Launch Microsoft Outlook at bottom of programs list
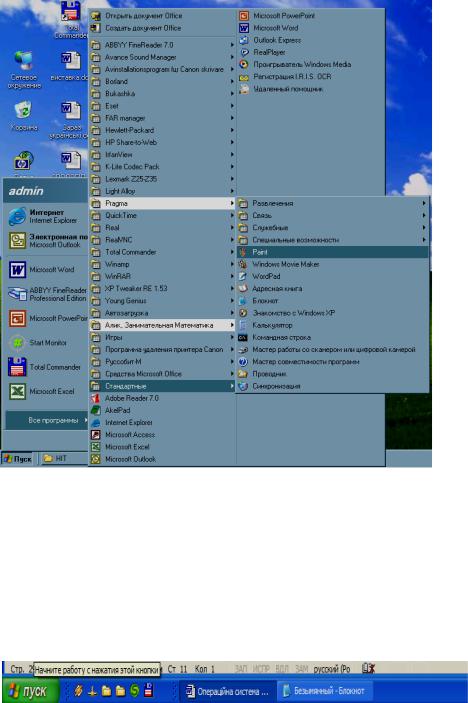The height and width of the screenshot is (703, 468). [162, 459]
